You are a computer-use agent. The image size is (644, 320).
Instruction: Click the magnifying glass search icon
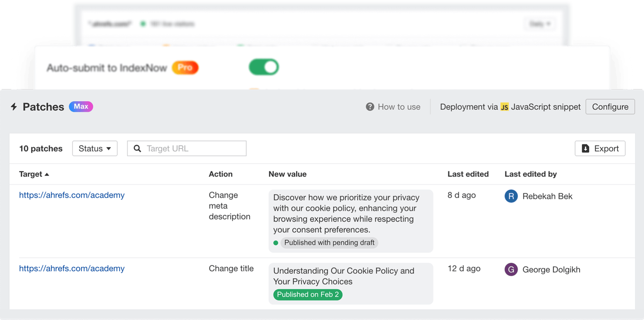point(137,148)
